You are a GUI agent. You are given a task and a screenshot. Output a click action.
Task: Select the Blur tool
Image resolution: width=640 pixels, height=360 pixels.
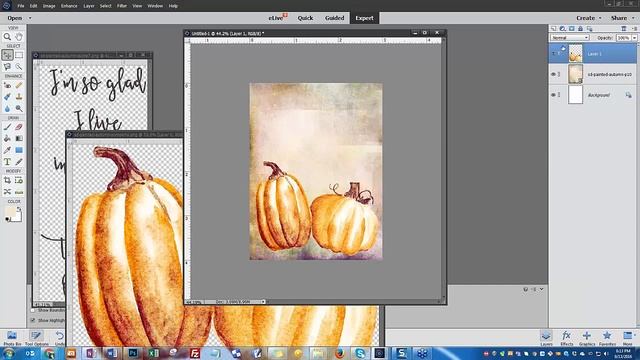click(7, 108)
